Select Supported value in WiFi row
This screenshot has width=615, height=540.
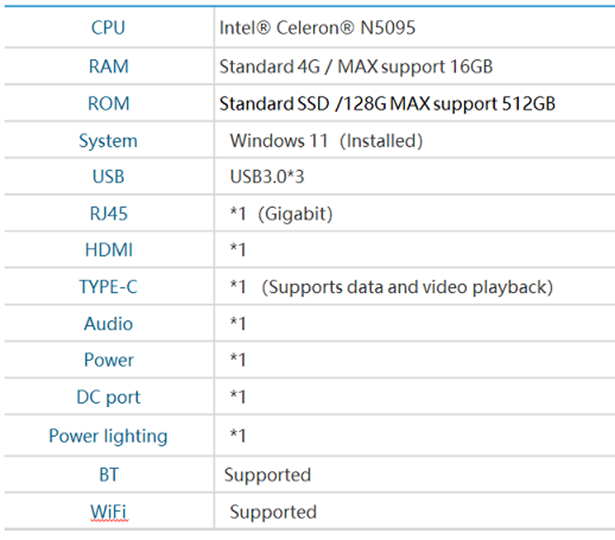point(273,513)
